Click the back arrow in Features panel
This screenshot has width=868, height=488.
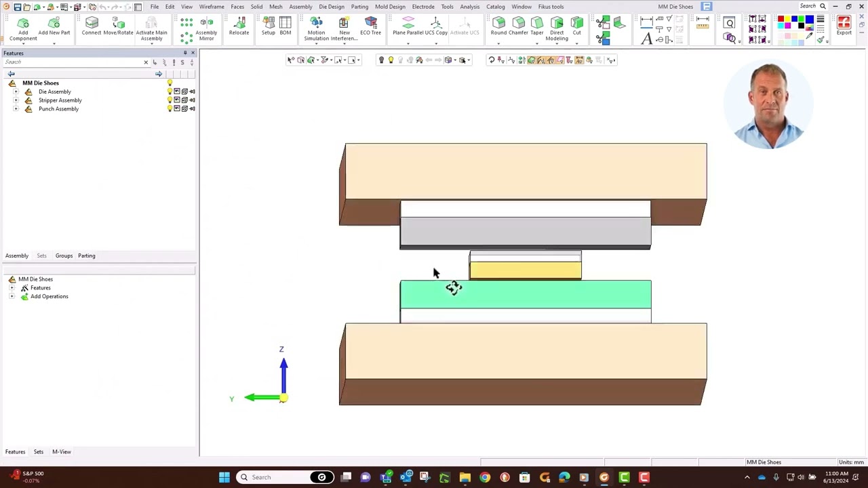(11, 74)
